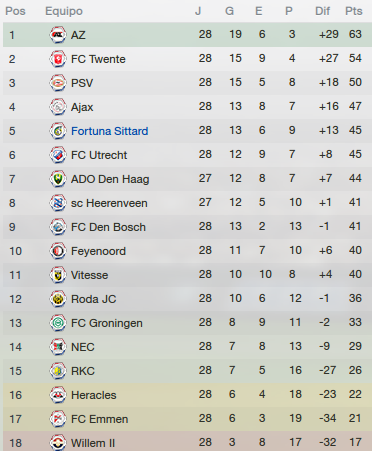Viewport: 372px width, 451px height.
Task: Click the PSV club crest icon
Action: pyautogui.click(x=58, y=83)
